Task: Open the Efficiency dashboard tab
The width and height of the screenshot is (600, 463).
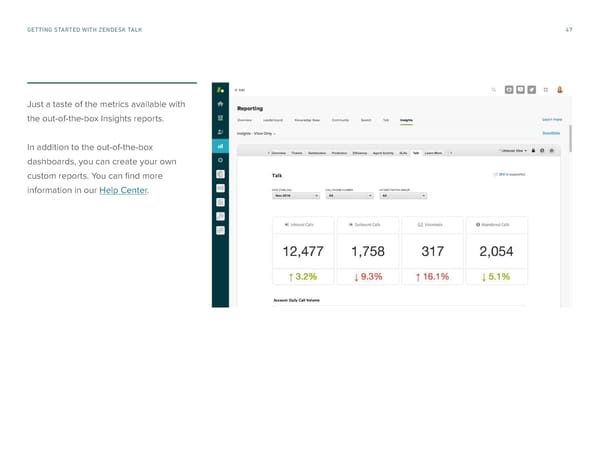Action: pos(360,152)
